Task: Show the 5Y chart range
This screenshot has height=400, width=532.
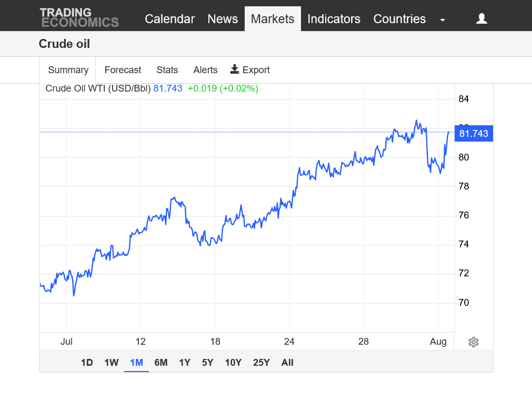Action: click(x=208, y=362)
